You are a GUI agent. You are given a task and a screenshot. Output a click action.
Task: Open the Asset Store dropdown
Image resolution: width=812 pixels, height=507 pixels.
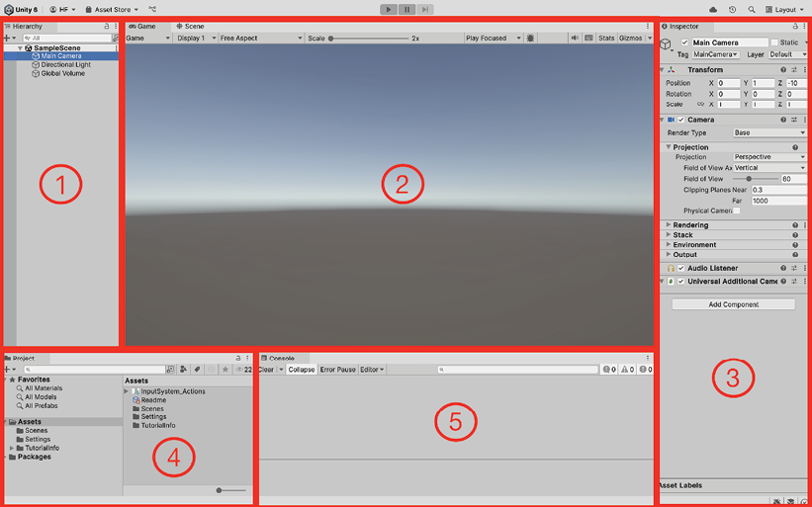[x=112, y=9]
